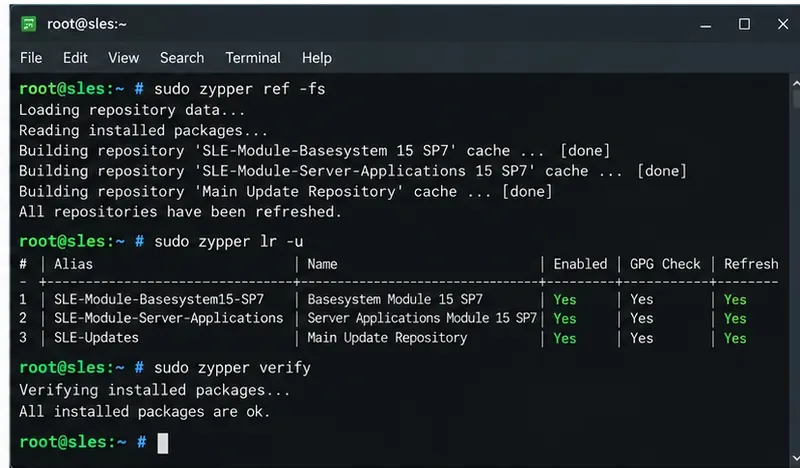Click 'Loading repository data...' line
The height and width of the screenshot is (468, 800).
132,110
